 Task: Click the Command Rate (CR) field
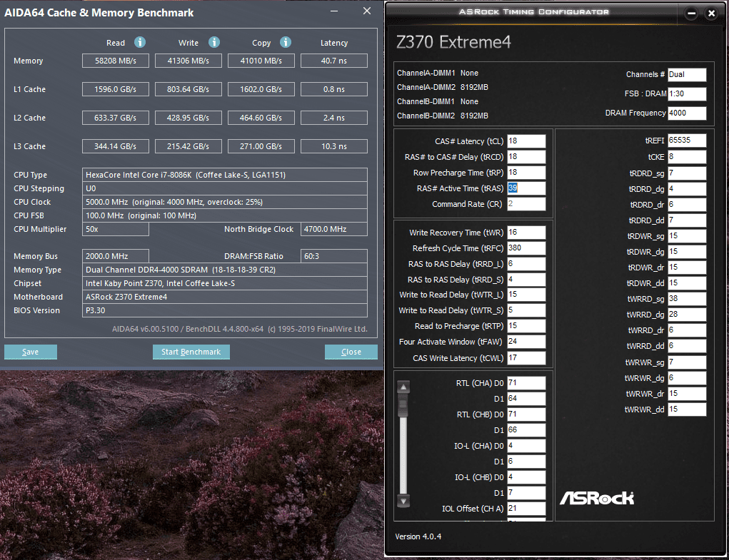point(526,204)
